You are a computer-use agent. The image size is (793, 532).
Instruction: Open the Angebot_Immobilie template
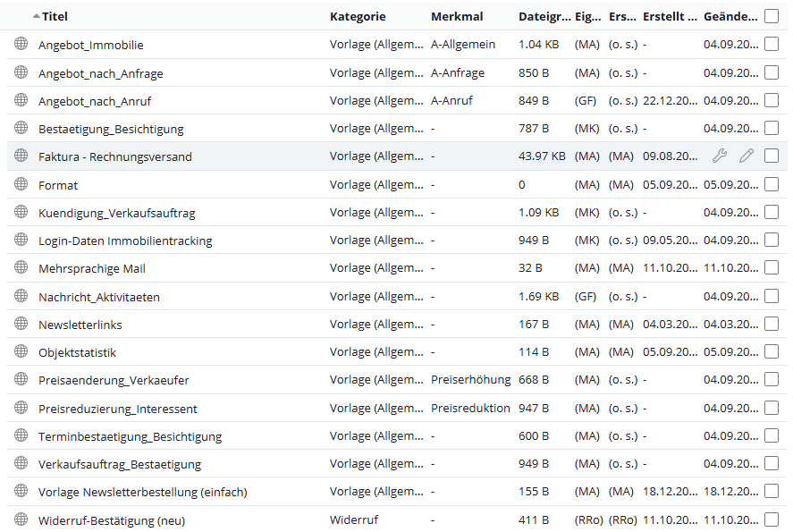[91, 45]
